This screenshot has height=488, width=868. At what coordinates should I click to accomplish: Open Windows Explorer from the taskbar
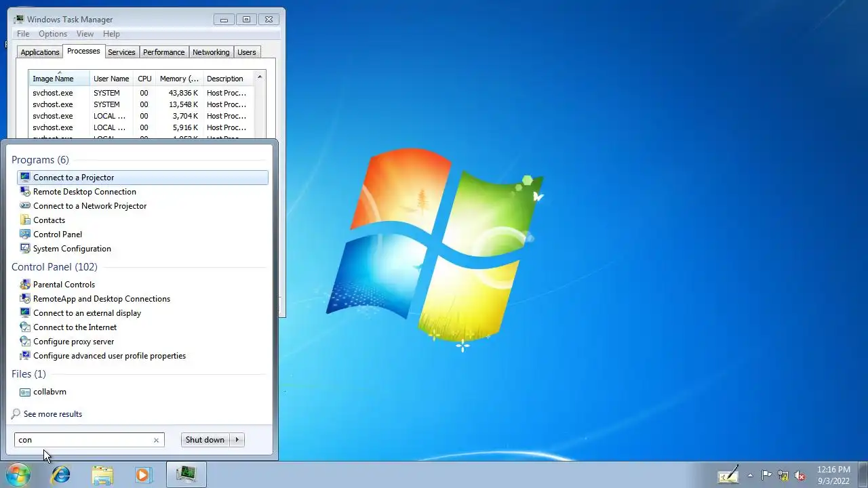[102, 474]
